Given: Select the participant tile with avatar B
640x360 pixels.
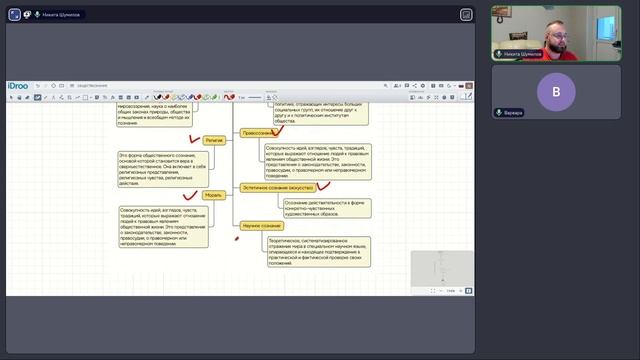Looking at the screenshot, I should (x=556, y=92).
